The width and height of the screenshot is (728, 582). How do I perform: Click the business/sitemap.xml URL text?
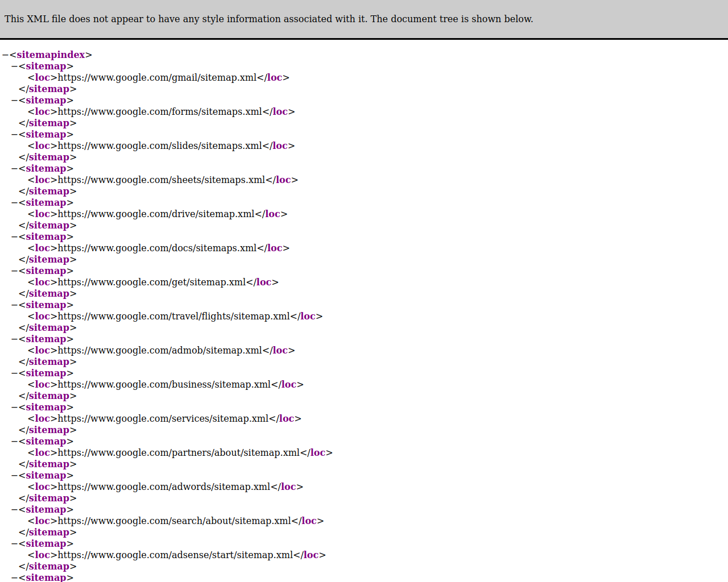tap(164, 385)
